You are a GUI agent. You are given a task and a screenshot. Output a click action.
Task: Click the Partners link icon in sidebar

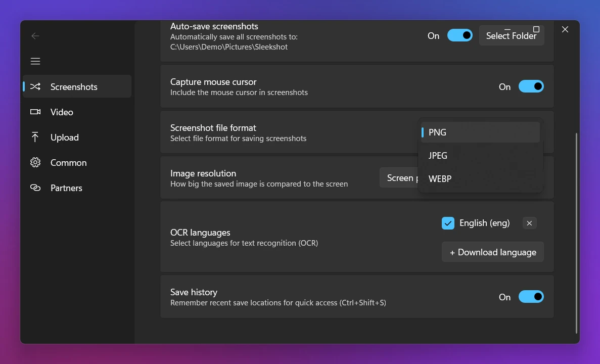(x=35, y=188)
